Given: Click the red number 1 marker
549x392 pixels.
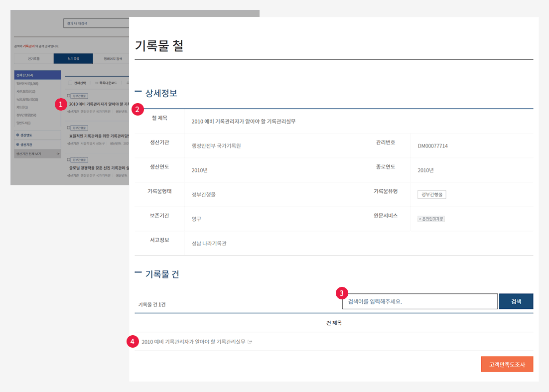Looking at the screenshot, I should pos(61,104).
